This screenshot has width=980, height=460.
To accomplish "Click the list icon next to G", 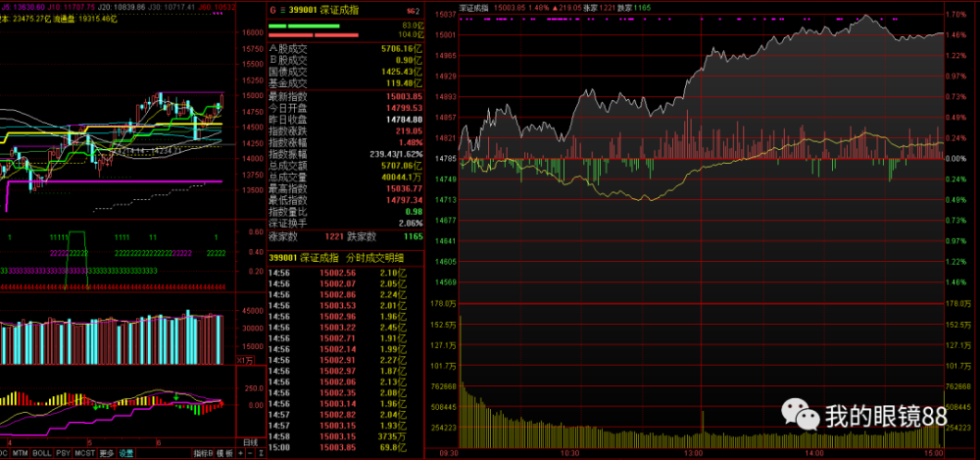I will point(281,10).
